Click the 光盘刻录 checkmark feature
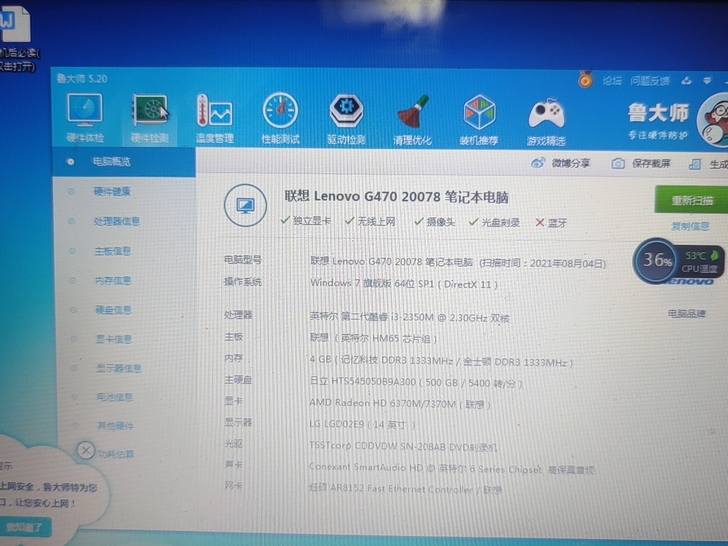Screen dimensions: 728x546 [494, 222]
